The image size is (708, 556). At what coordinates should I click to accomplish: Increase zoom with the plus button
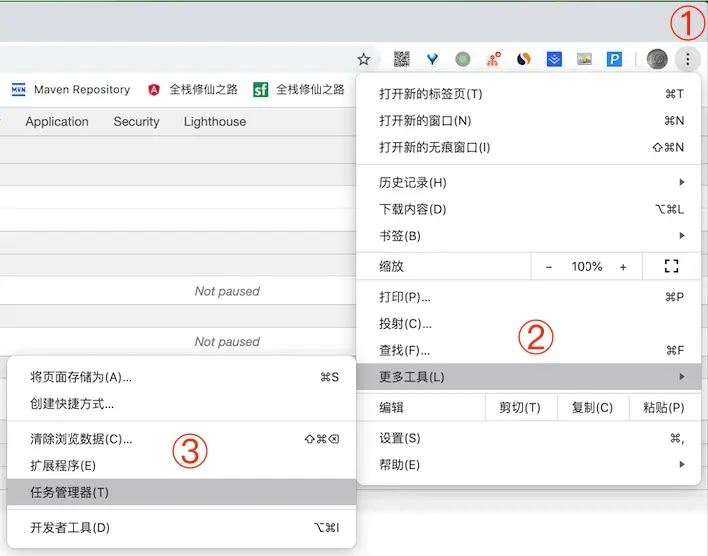[623, 267]
